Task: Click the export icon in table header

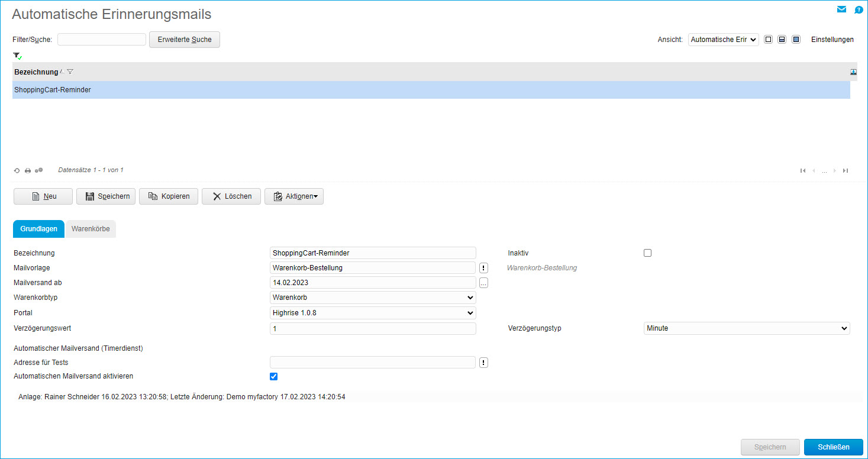Action: 853,72
